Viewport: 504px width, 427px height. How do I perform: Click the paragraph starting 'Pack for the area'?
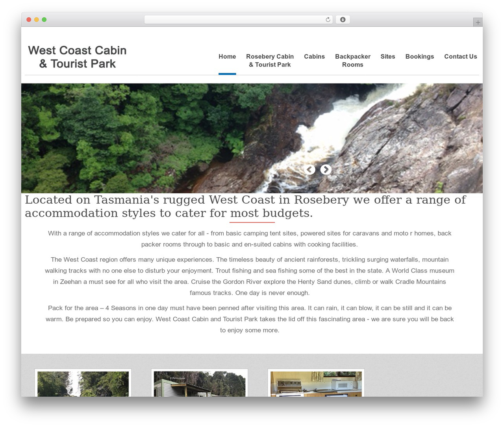[x=250, y=319]
